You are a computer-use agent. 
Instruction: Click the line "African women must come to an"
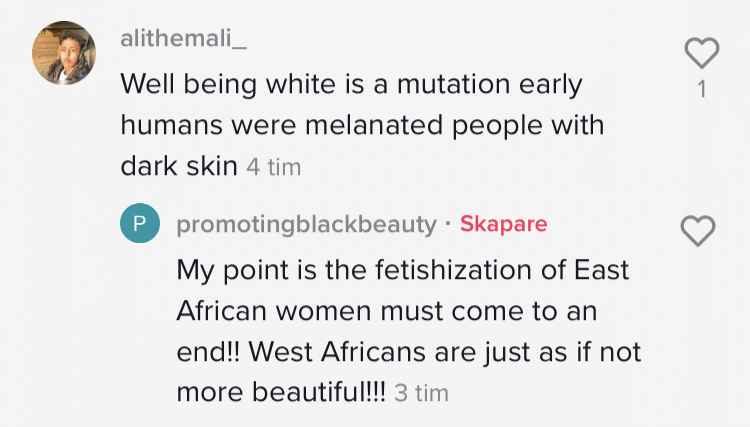pos(387,311)
